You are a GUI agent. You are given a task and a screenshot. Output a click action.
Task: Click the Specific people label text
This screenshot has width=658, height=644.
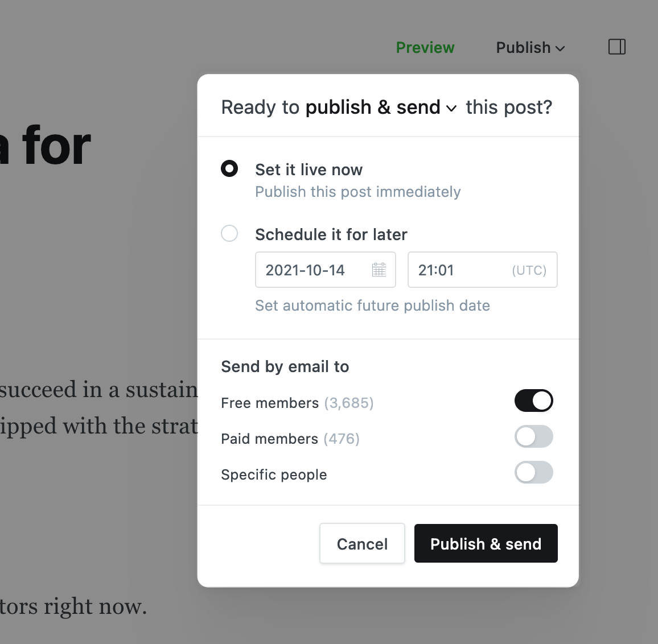point(274,474)
